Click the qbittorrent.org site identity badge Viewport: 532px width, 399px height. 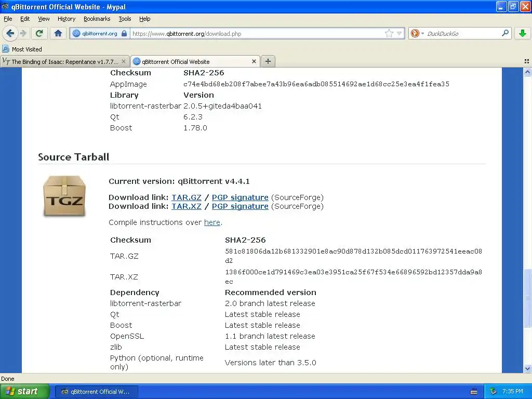coord(96,34)
